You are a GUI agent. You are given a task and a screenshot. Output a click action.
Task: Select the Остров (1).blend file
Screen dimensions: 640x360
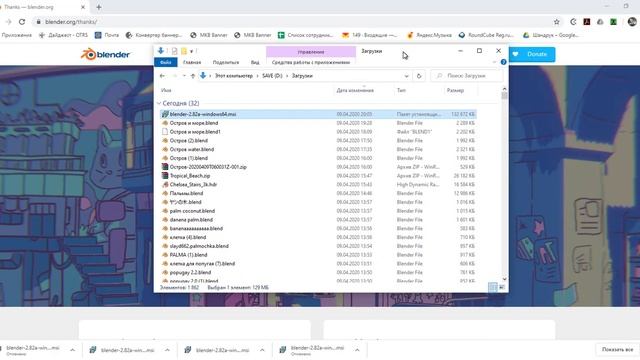pos(318,158)
